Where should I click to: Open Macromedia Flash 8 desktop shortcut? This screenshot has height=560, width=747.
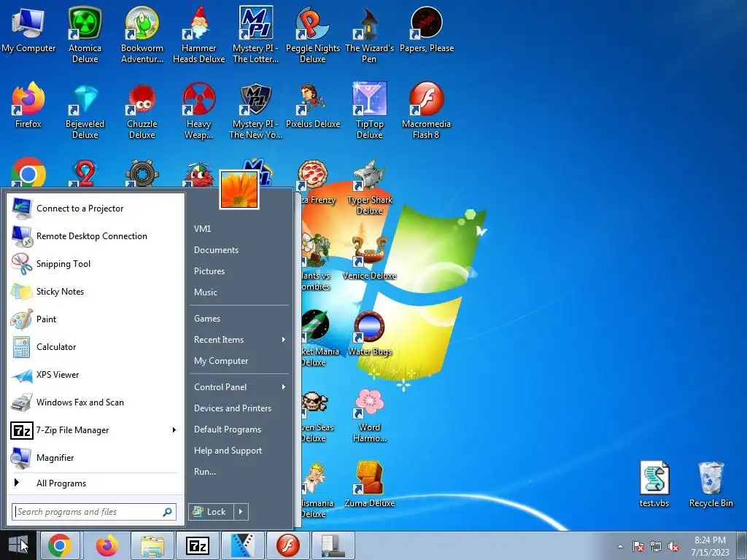point(426,111)
